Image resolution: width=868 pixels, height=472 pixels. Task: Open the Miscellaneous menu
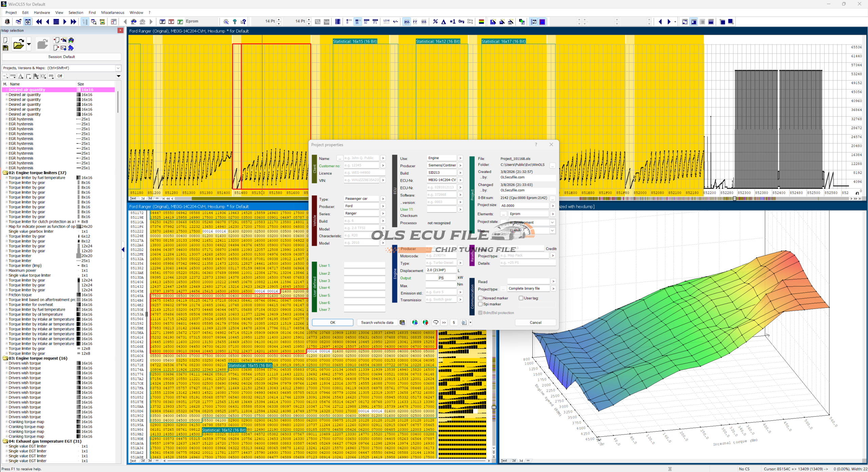[x=113, y=13]
